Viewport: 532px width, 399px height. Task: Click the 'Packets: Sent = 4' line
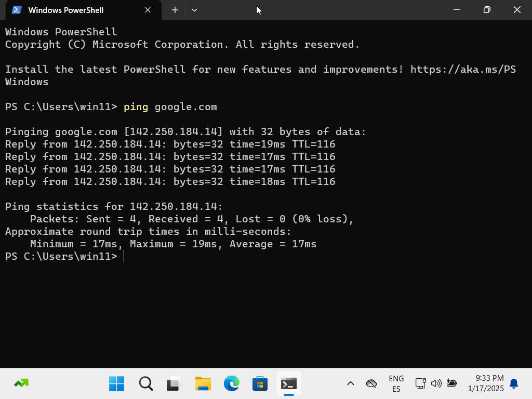(x=192, y=219)
